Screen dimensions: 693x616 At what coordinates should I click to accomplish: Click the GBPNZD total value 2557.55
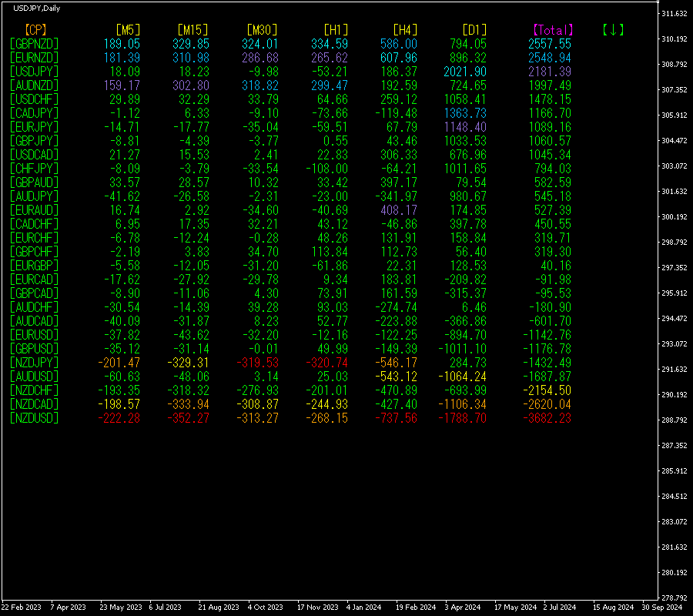coord(550,44)
